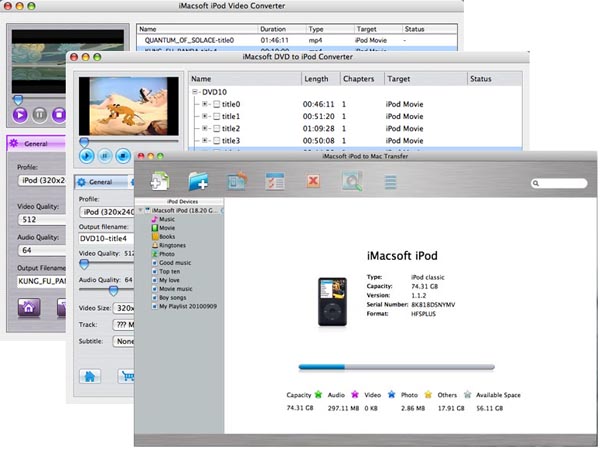Image resolution: width=600 pixels, height=449 pixels.
Task: Click the red X delete icon
Action: pyautogui.click(x=313, y=181)
